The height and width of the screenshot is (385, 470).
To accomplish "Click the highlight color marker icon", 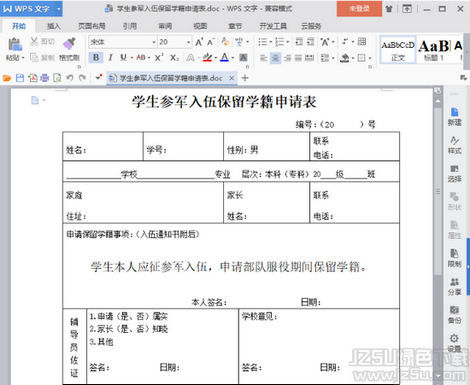I will (207, 57).
